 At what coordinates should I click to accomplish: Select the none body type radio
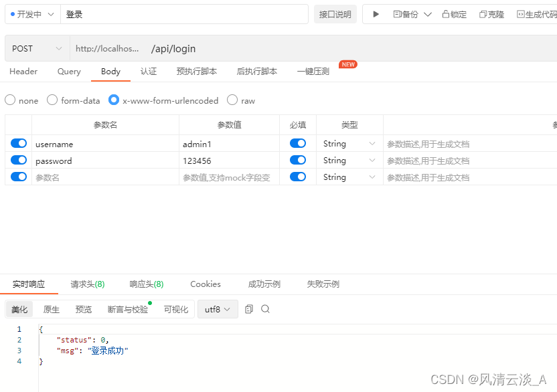[x=10, y=100]
